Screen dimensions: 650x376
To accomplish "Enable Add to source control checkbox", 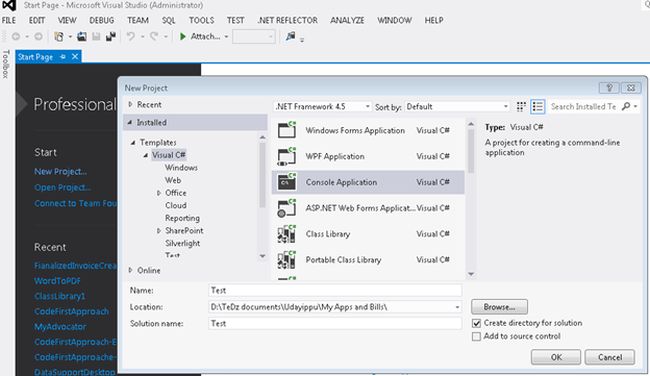I will [476, 336].
